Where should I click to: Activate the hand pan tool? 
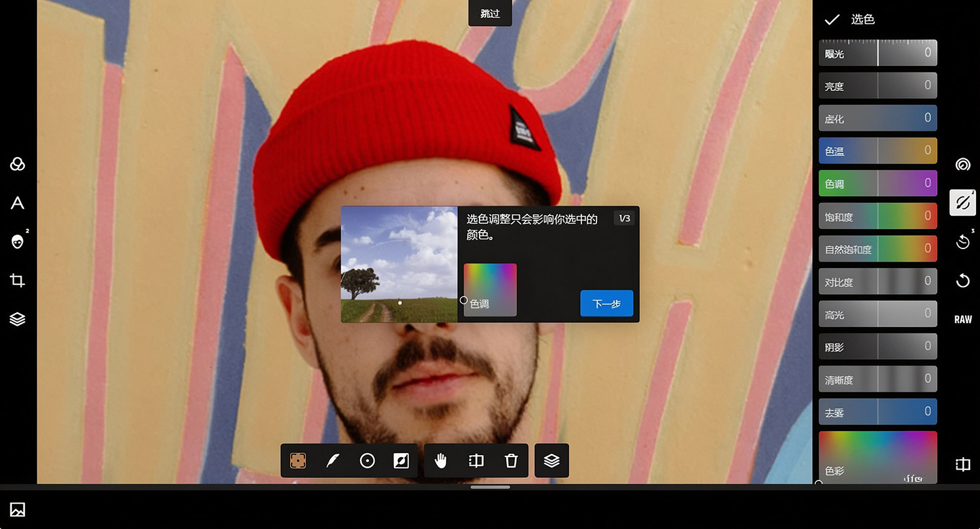pos(441,461)
